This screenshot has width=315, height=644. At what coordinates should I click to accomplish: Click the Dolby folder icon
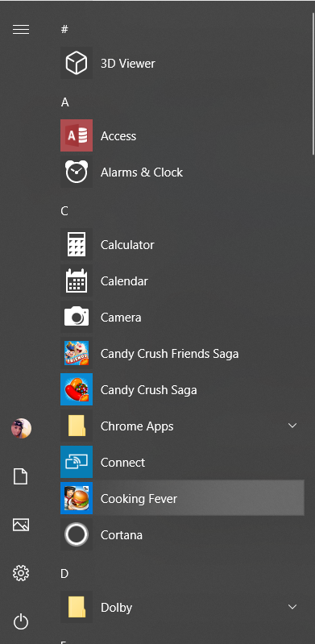click(77, 607)
